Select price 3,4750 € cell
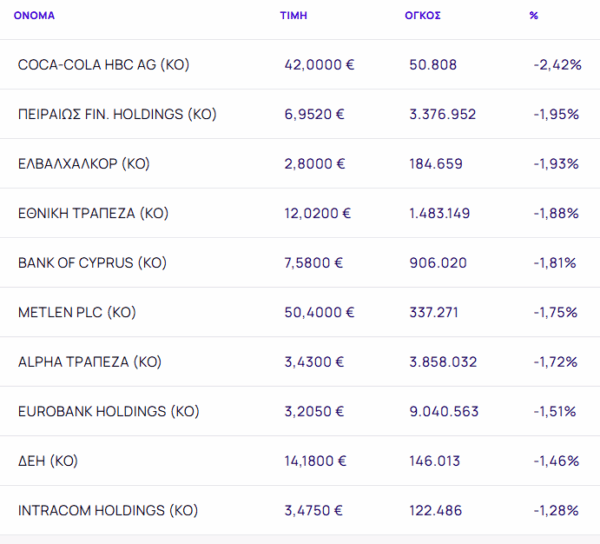Viewport: 600px width, 544px height. pos(313,510)
